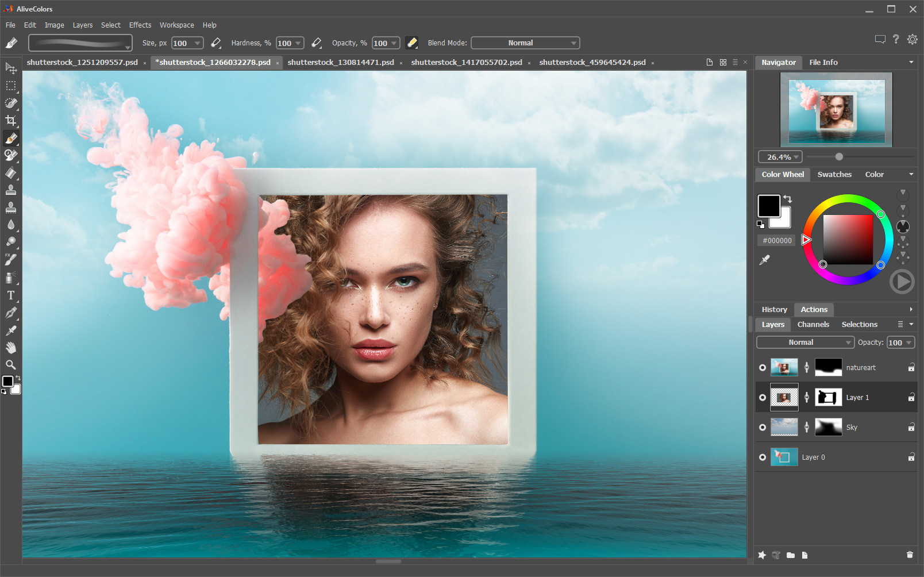
Task: Hide Layer 0 using its eye toggle
Action: [763, 457]
